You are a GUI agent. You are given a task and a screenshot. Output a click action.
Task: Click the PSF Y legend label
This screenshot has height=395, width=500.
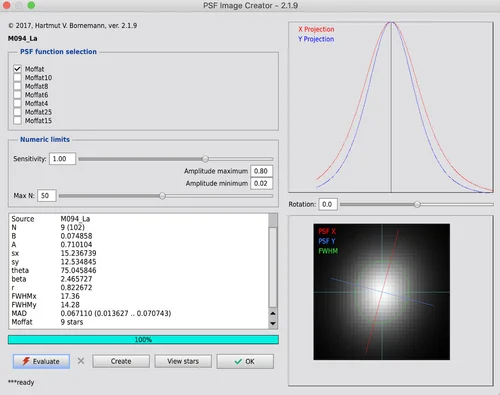327,241
